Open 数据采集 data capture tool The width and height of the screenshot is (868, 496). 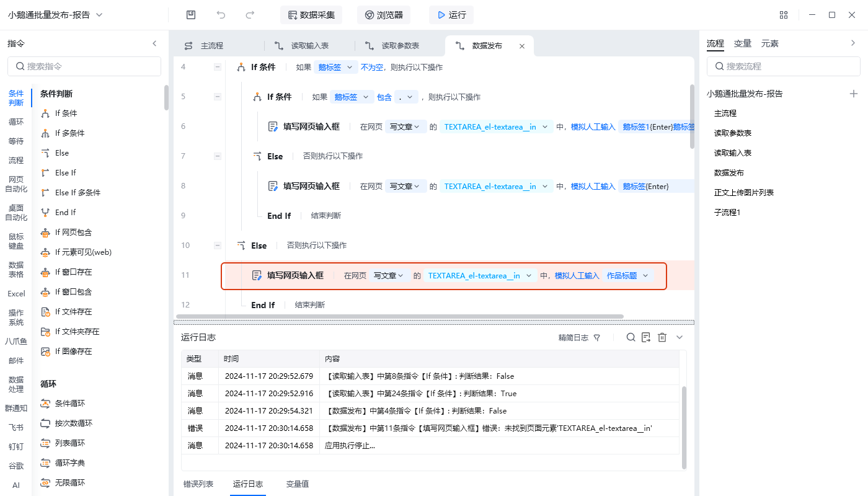[x=311, y=15]
